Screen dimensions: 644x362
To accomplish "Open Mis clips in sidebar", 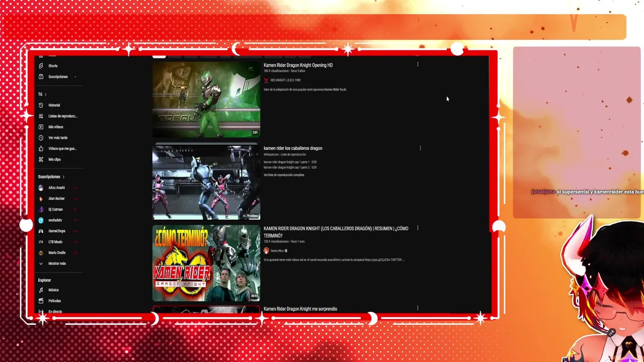I will [x=54, y=159].
